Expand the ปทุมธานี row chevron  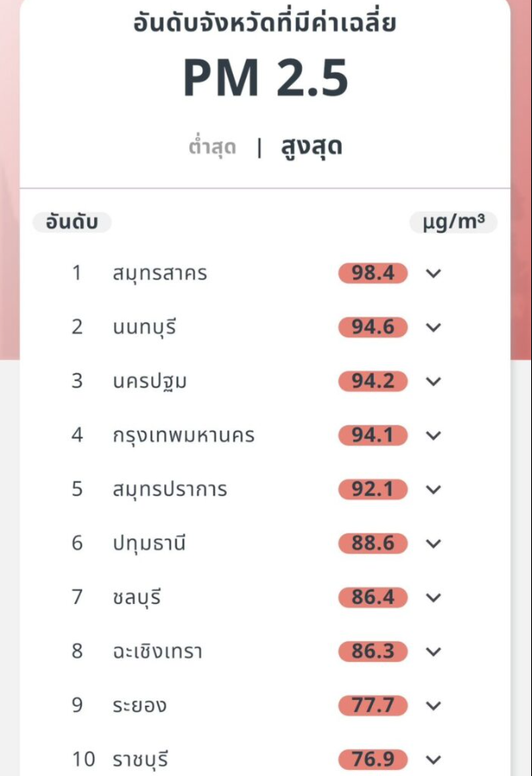[x=434, y=543]
